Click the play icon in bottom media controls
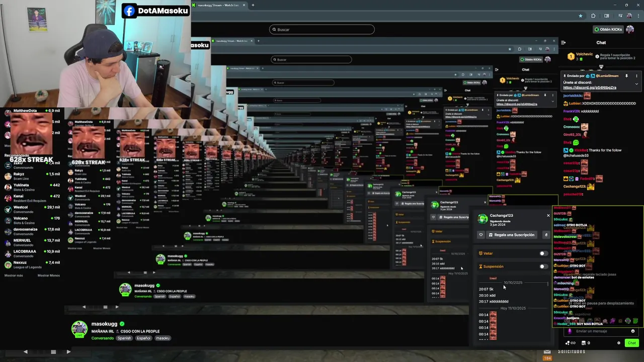Image resolution: width=644 pixels, height=362 pixels. [68, 352]
